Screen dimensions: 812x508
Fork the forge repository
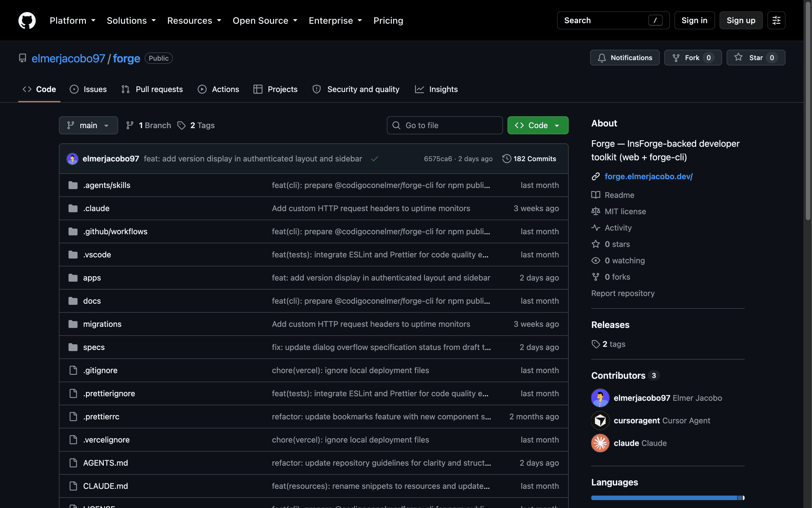pos(693,58)
